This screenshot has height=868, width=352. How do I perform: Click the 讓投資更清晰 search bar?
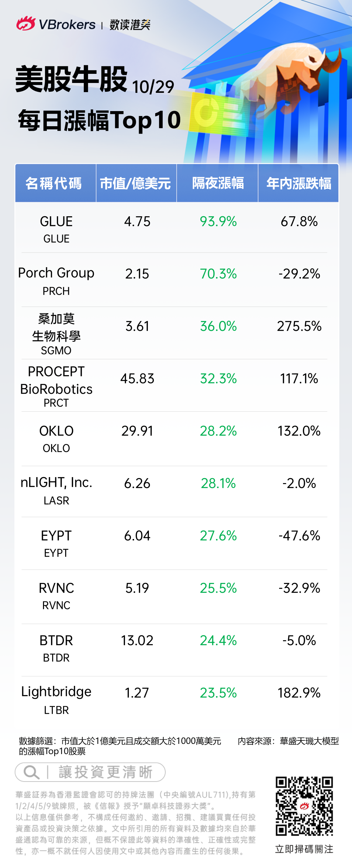(105, 772)
